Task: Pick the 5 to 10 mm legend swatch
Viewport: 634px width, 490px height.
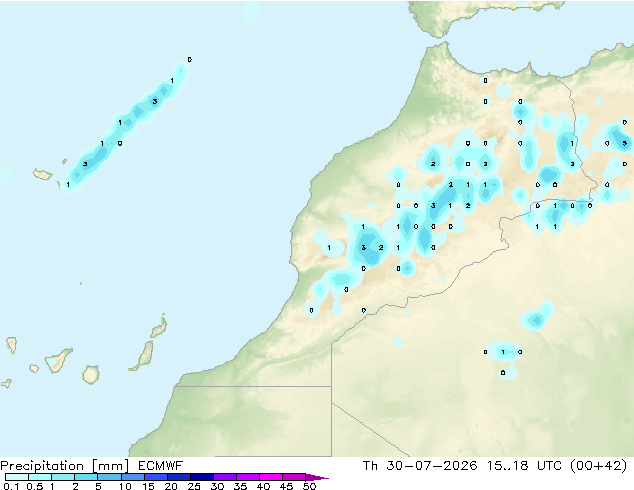Action: click(109, 477)
